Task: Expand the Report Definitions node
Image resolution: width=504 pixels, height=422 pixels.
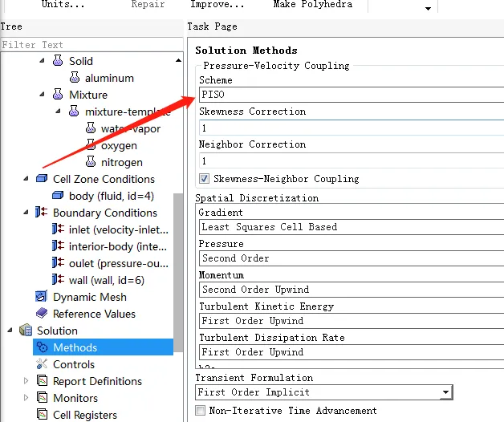Action: pos(26,381)
